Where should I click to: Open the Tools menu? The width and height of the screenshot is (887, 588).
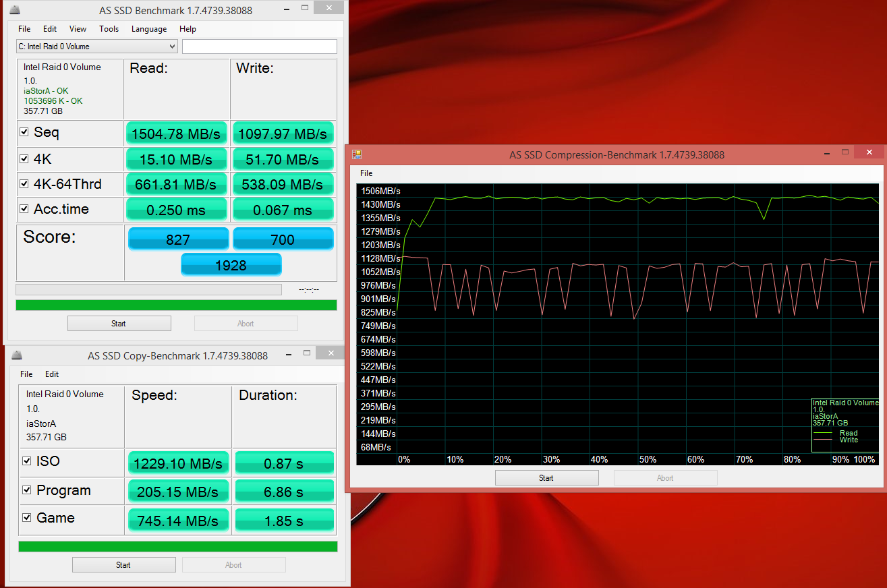pos(109,29)
